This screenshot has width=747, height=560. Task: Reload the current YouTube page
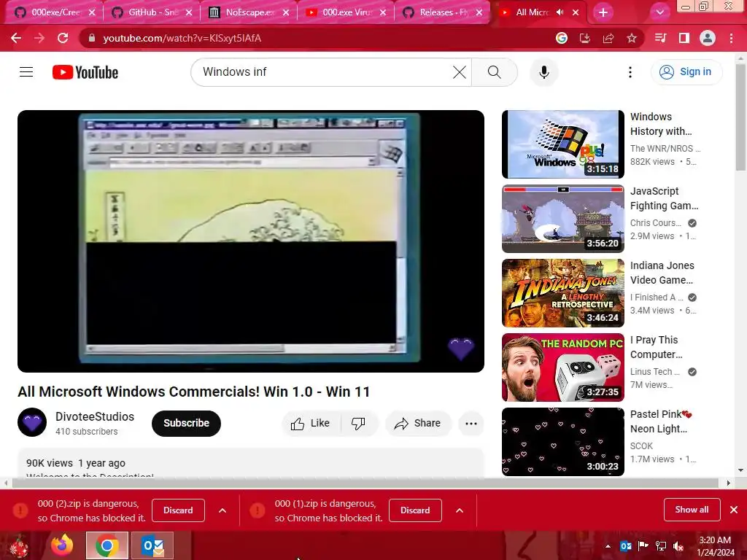[63, 38]
